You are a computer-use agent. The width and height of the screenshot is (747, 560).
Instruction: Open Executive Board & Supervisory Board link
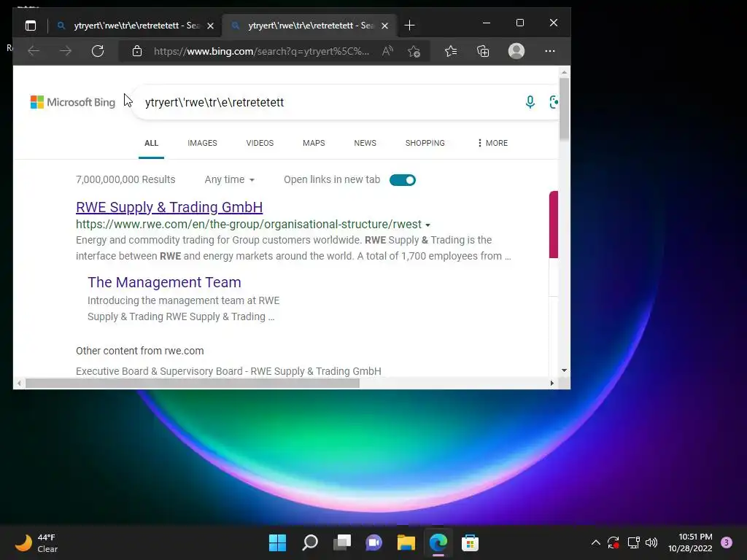[228, 371]
